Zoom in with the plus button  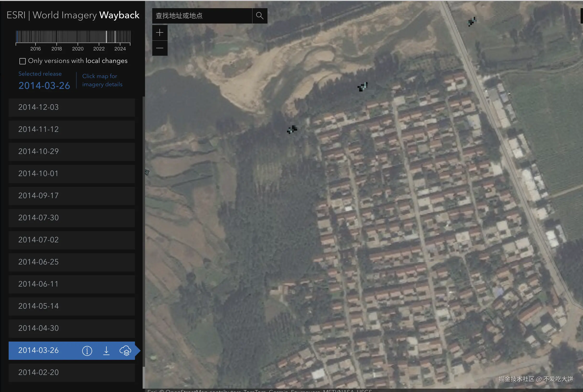(160, 32)
